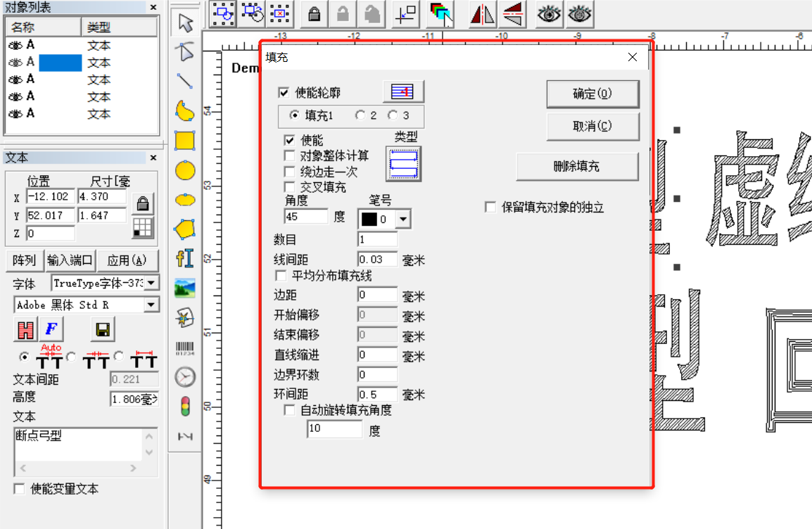
Task: Click the lock object toolbar icon
Action: pos(314,14)
